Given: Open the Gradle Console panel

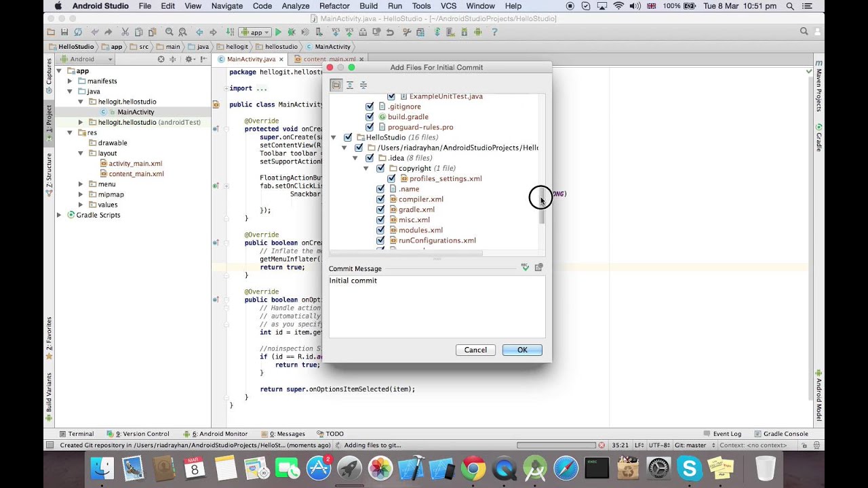Looking at the screenshot, I should point(781,434).
